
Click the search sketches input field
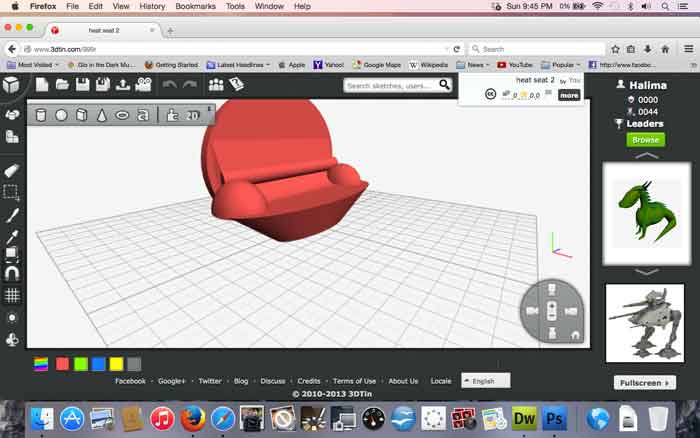point(391,85)
